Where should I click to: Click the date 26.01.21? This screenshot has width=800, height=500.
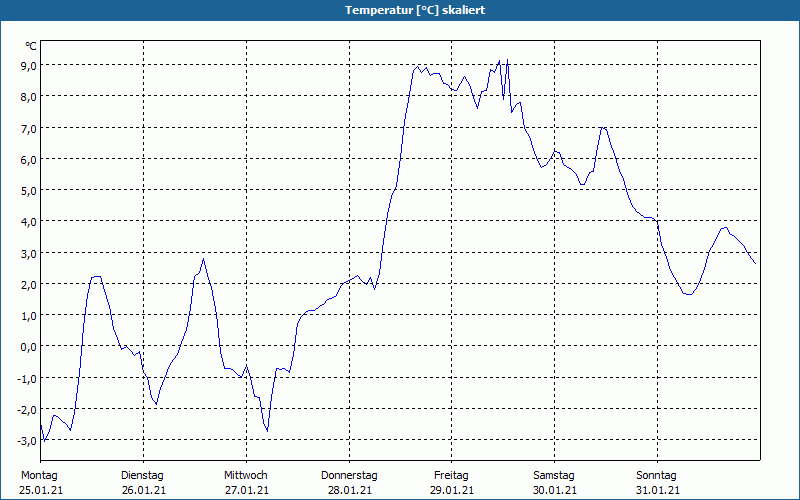(x=144, y=490)
